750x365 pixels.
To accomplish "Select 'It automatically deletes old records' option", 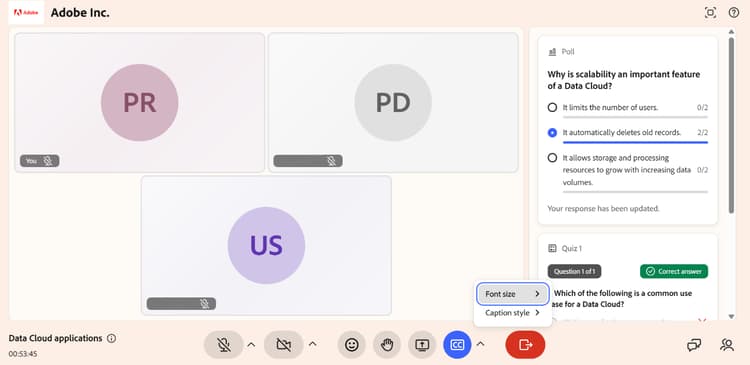I will pos(552,133).
